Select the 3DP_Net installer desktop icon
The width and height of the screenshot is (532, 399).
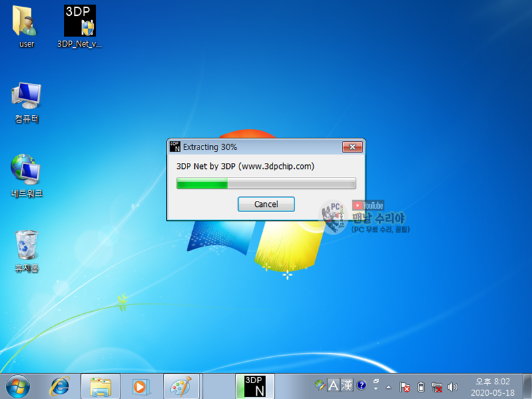click(x=80, y=27)
